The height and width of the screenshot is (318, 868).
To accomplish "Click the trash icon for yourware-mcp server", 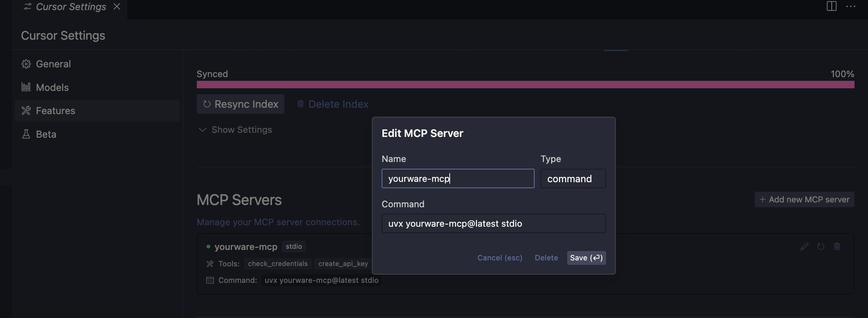I will (837, 247).
